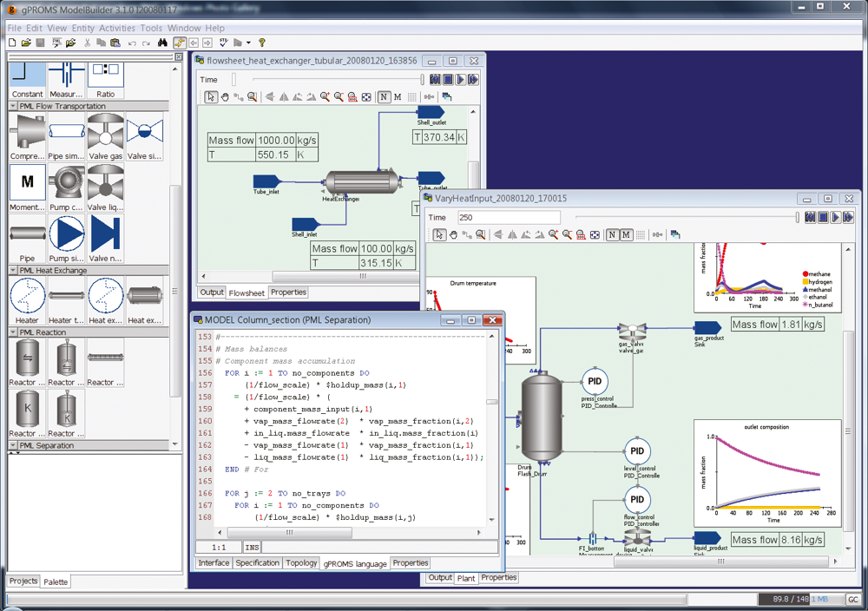868x611 pixels.
Task: Switch to the Topology tab
Action: click(x=301, y=563)
